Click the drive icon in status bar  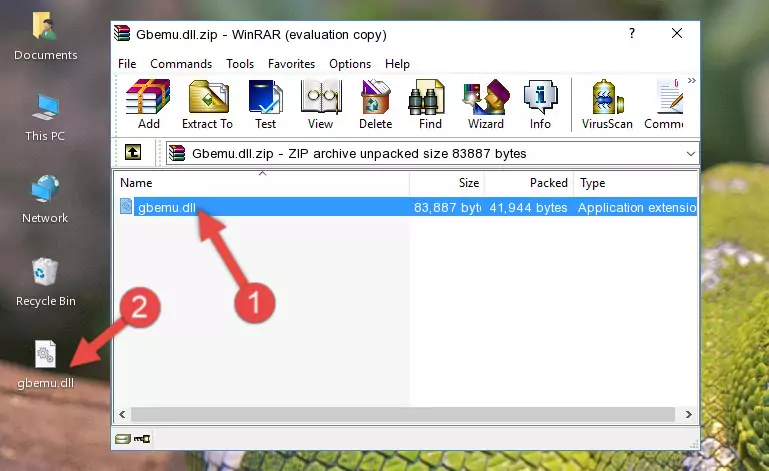click(123, 439)
